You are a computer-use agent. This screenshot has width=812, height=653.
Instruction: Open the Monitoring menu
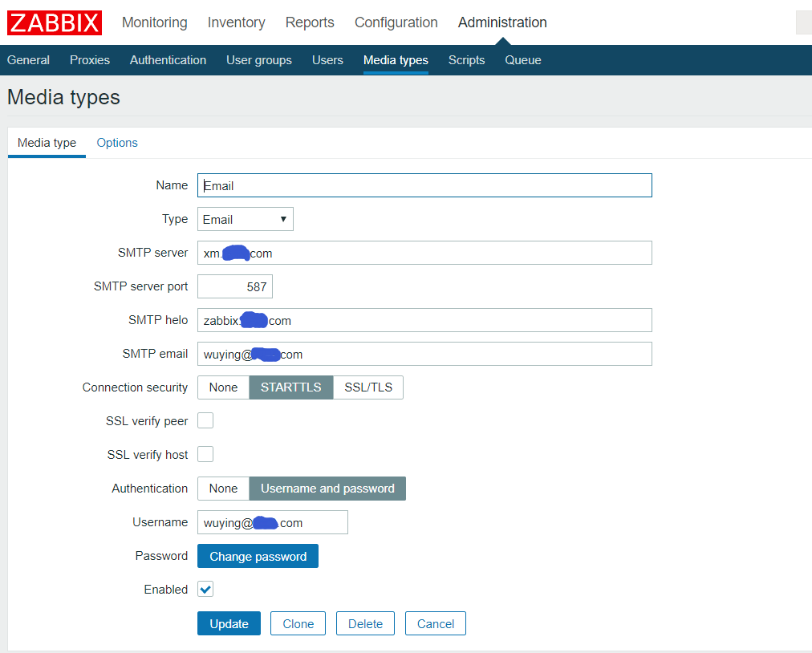154,22
